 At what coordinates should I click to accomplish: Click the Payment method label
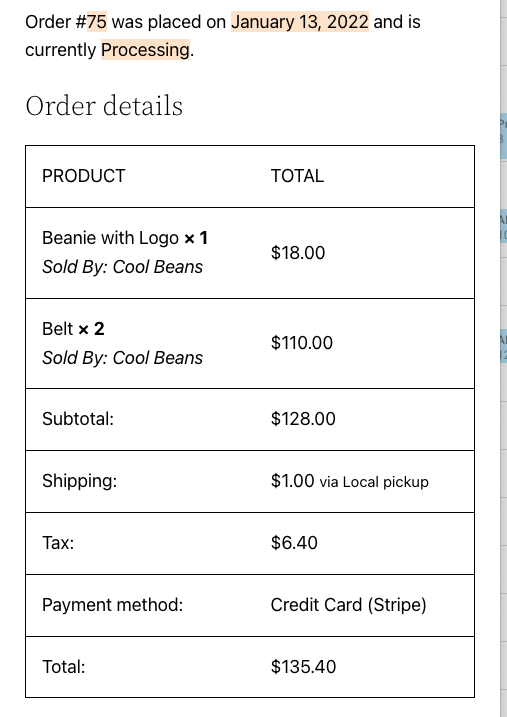[x=112, y=605]
